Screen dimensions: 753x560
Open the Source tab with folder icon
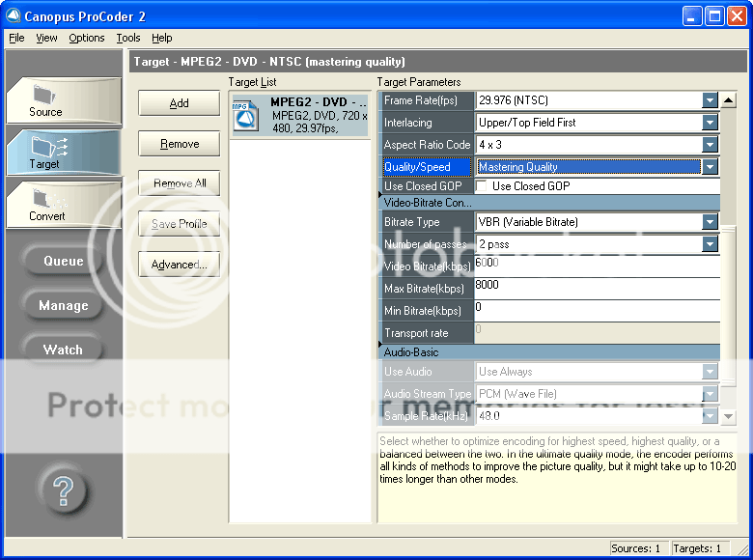point(45,98)
